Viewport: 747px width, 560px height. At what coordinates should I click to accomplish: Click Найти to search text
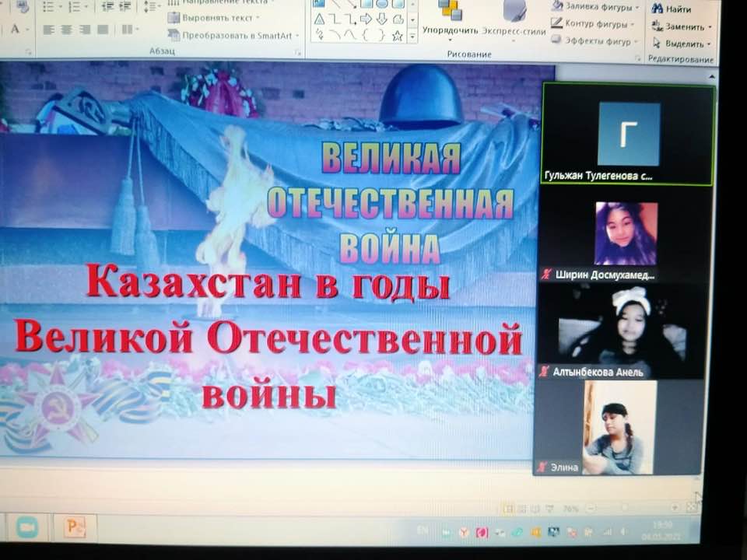(x=672, y=9)
